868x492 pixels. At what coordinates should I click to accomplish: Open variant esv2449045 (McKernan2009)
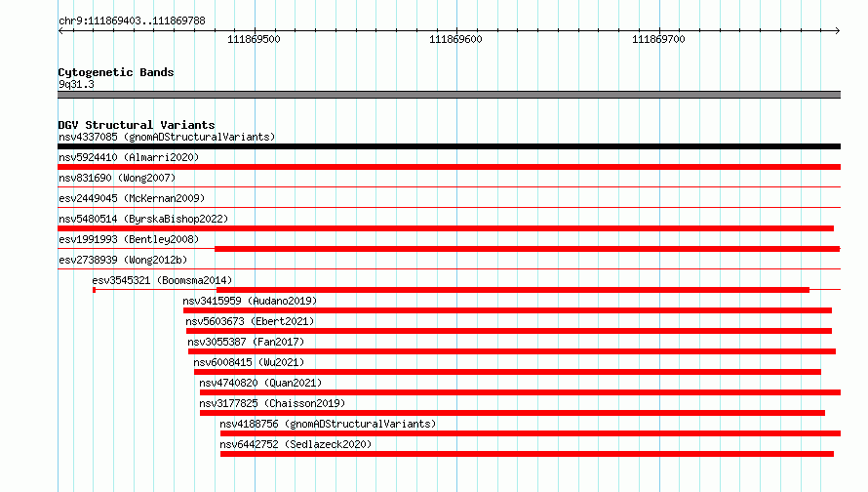[132, 198]
